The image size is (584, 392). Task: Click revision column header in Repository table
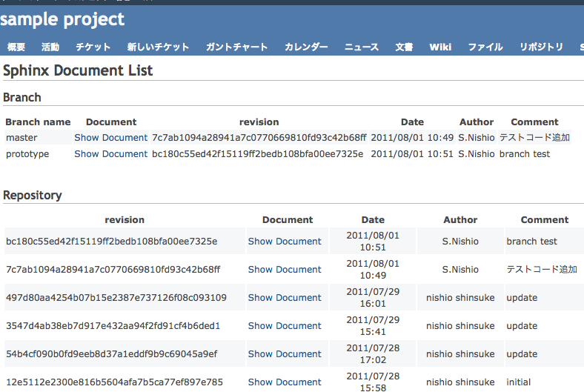point(125,220)
